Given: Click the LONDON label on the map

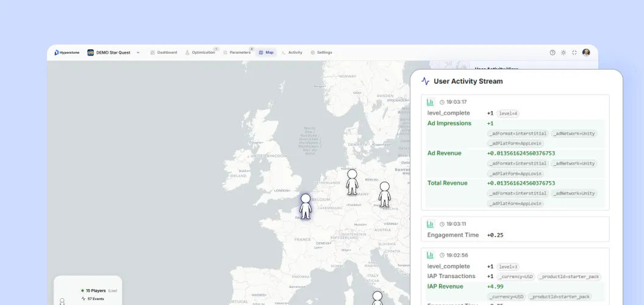Looking at the screenshot, I should point(282,190).
